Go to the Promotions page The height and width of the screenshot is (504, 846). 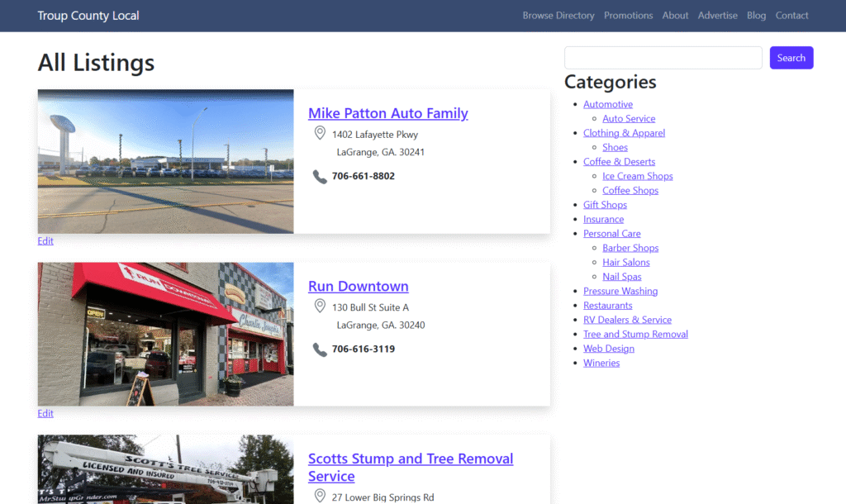pos(628,16)
